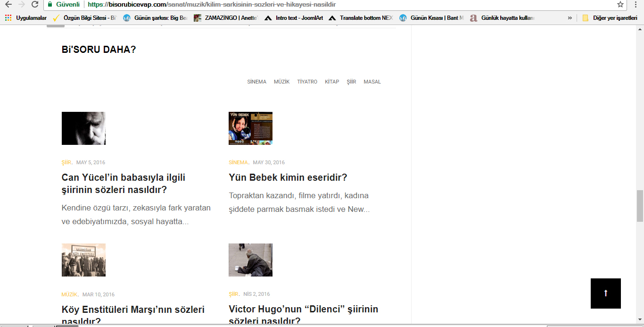The width and height of the screenshot is (644, 327).
Task: Open Köy Enstitüleri Marşı'nın sözleri headline
Action: click(133, 315)
